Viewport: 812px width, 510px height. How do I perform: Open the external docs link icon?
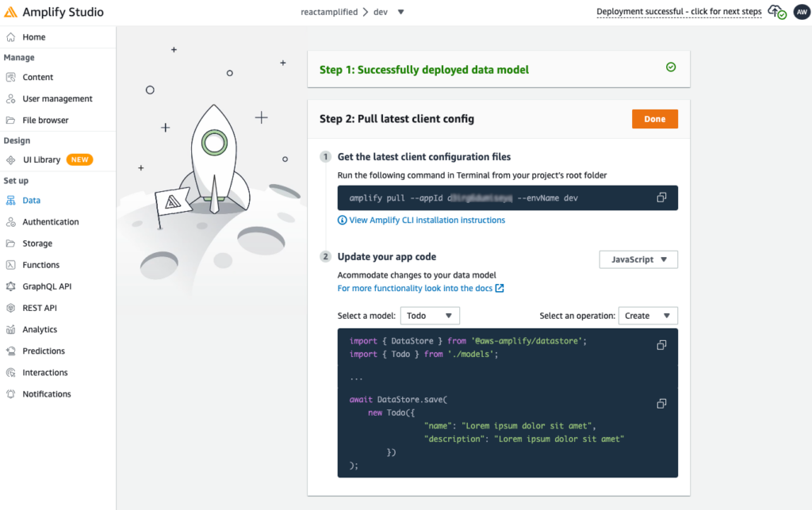(500, 289)
